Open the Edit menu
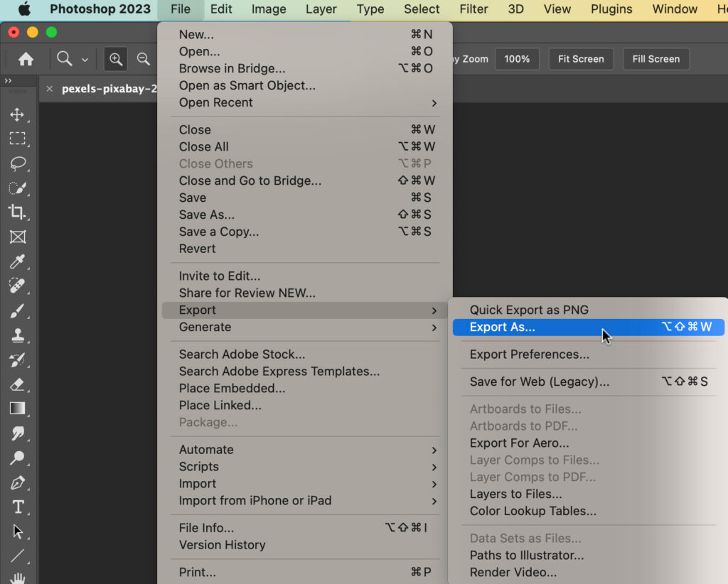Screen dimensions: 728x584 pos(221,9)
